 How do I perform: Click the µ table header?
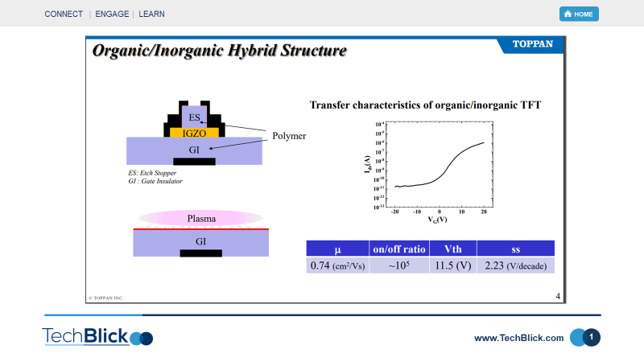pyautogui.click(x=337, y=249)
